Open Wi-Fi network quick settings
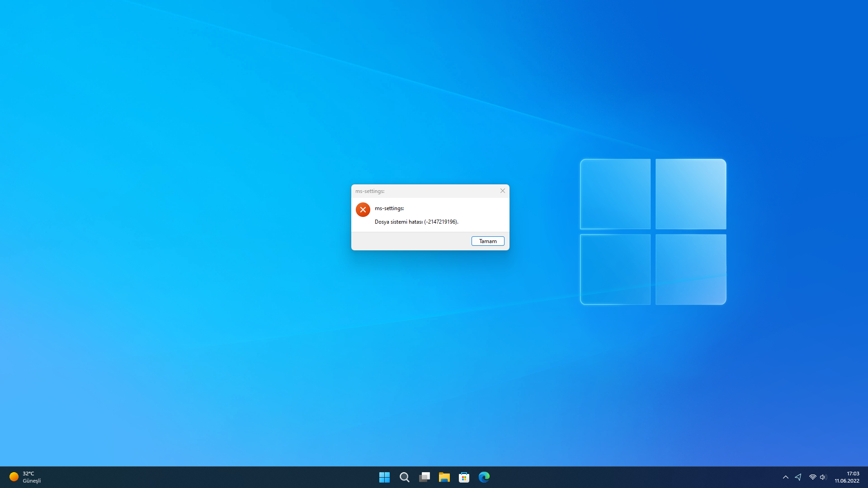This screenshot has height=488, width=868. click(812, 477)
